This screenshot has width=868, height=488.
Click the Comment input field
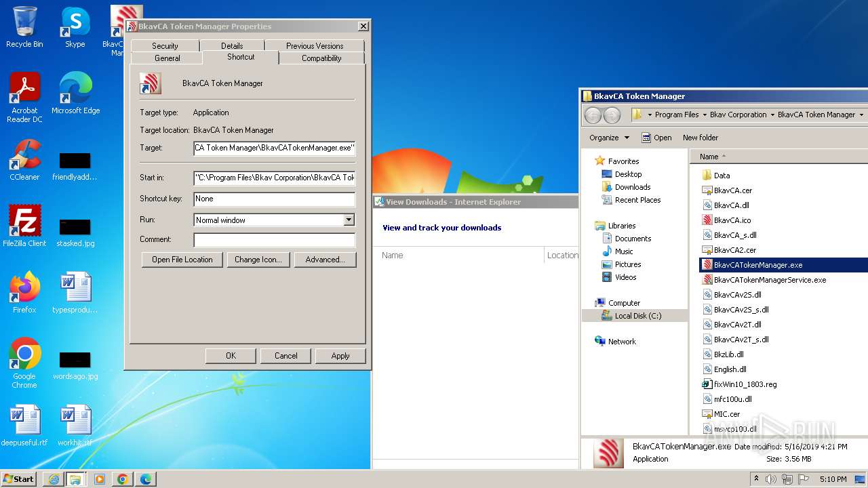[x=274, y=240]
